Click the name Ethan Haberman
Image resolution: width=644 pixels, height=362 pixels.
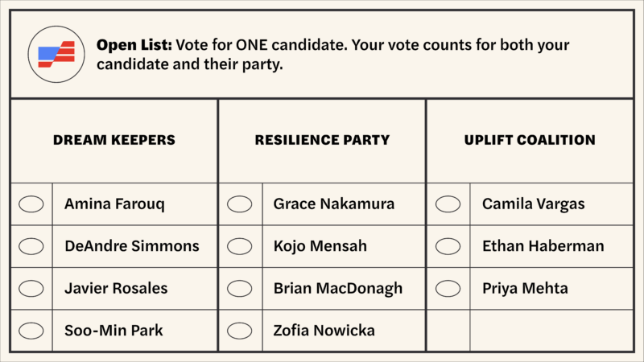point(543,246)
